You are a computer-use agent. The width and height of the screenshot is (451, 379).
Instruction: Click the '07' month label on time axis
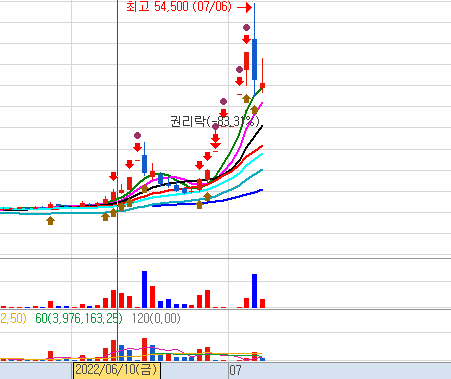(x=235, y=370)
